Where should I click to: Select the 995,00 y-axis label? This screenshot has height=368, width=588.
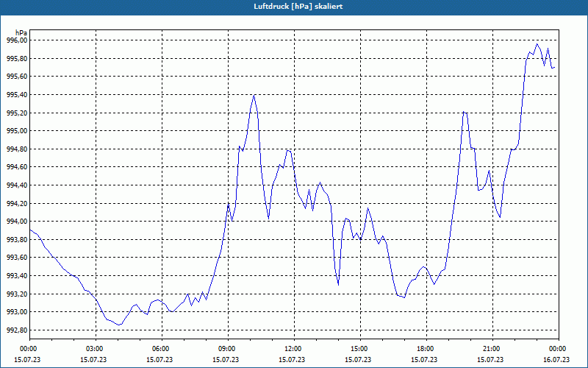click(17, 131)
